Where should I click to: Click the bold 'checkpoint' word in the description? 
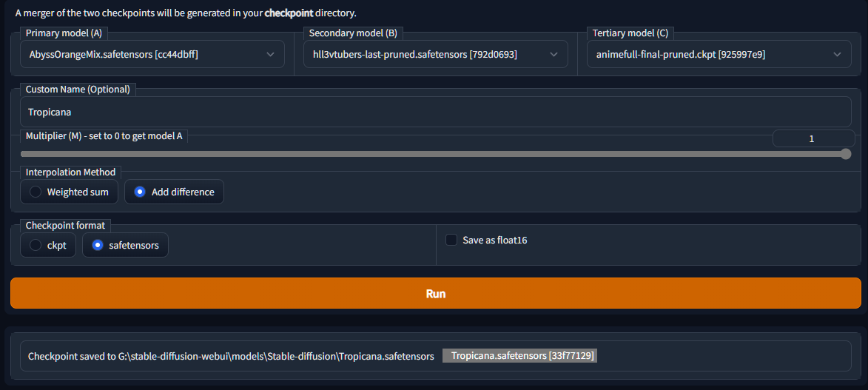(287, 13)
